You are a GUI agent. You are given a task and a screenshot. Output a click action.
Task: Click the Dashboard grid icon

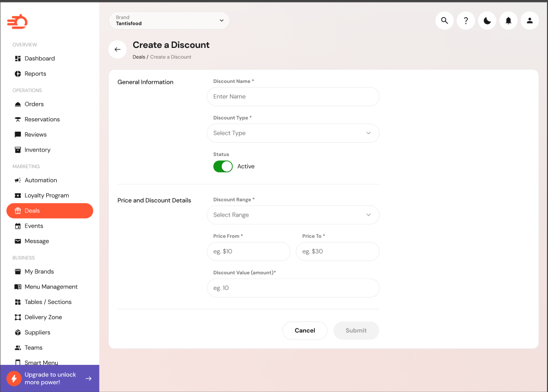pyautogui.click(x=18, y=58)
